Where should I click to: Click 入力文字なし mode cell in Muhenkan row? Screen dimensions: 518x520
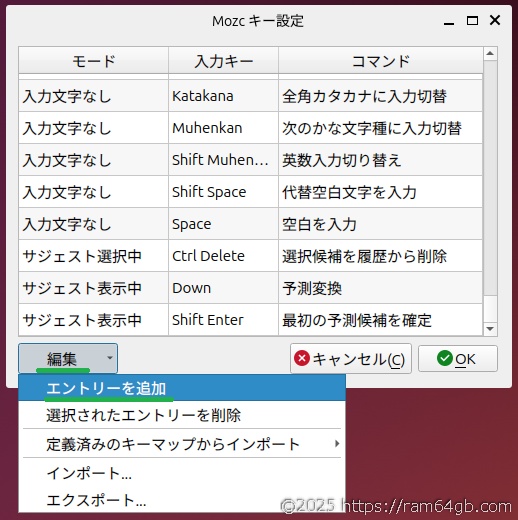(x=94, y=128)
